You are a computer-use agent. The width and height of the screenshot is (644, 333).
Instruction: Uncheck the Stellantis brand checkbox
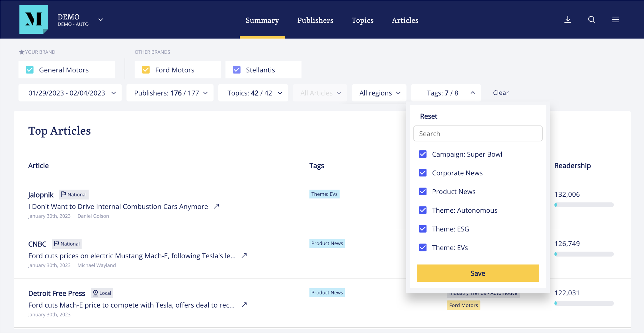click(237, 70)
